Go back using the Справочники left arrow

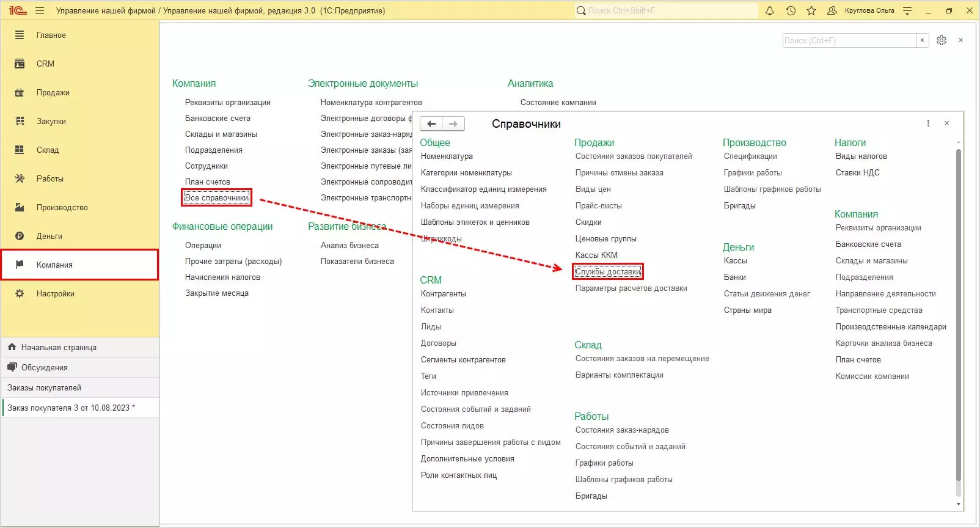(x=431, y=123)
